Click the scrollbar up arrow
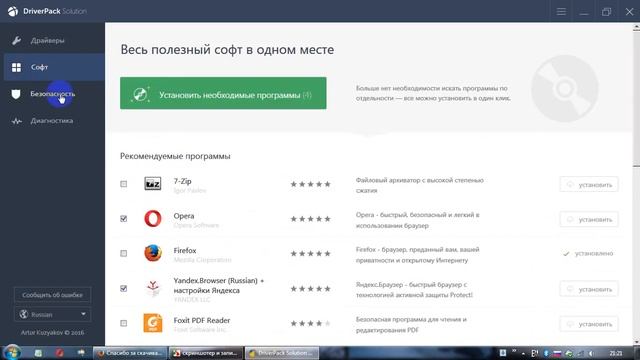Viewport: 640px width, 360px height. click(636, 27)
